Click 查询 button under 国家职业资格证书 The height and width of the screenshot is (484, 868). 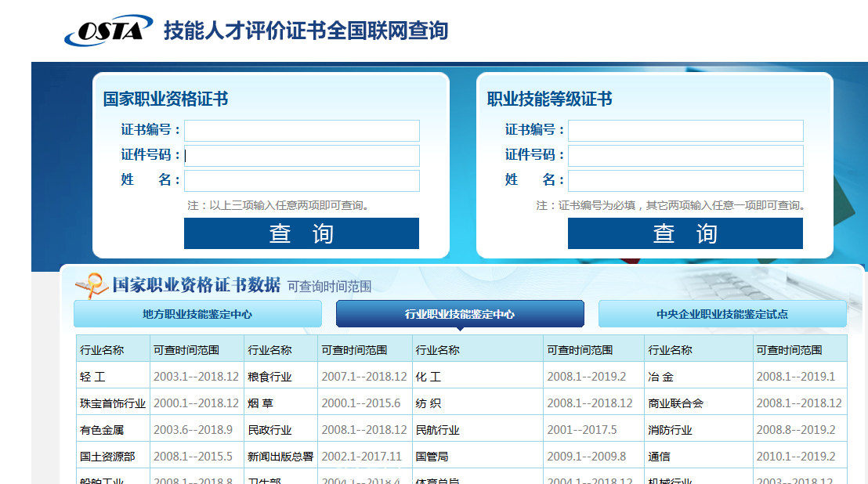point(302,233)
